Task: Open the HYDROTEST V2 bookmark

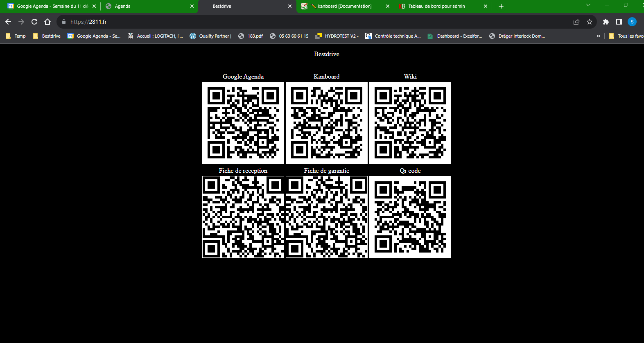Action: click(337, 36)
